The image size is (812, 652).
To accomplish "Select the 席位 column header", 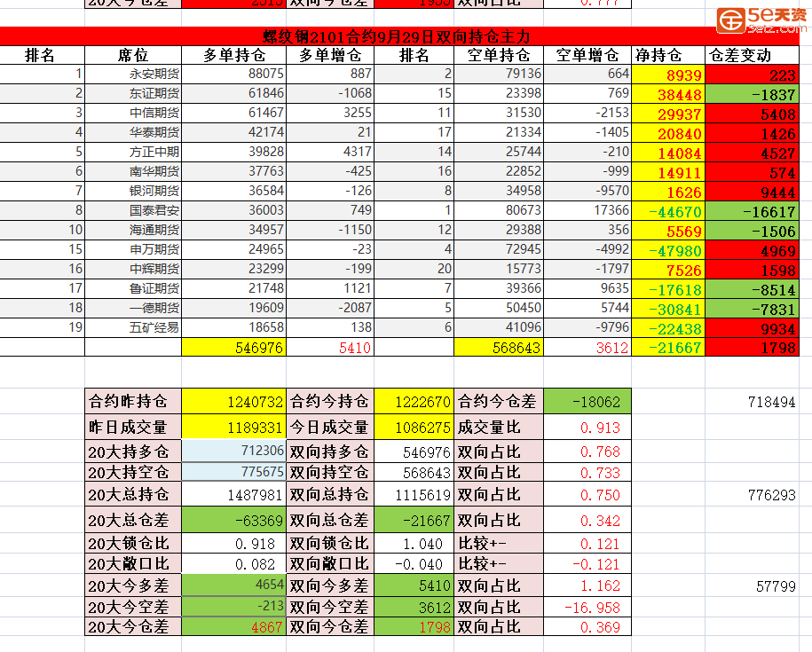I will point(133,55).
